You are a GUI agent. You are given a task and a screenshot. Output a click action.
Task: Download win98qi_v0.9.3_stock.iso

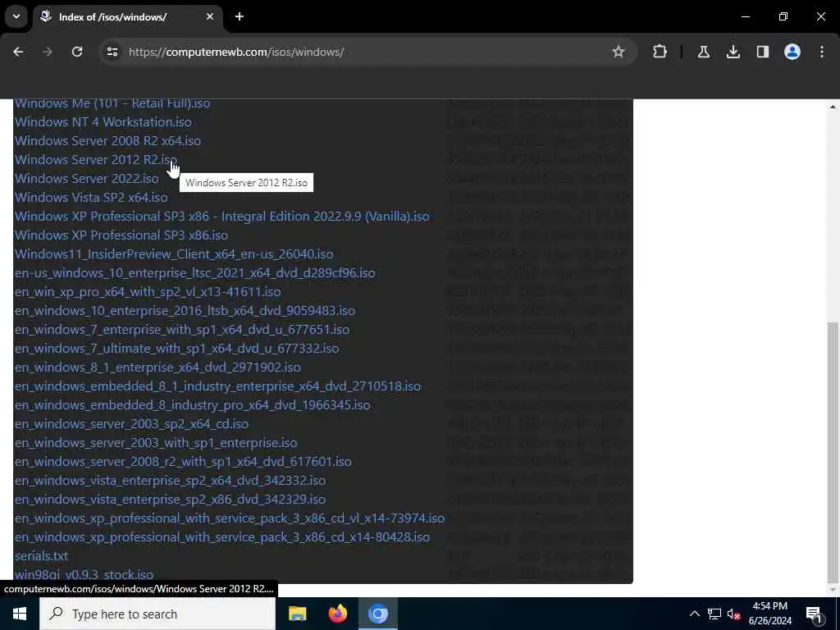tap(84, 575)
